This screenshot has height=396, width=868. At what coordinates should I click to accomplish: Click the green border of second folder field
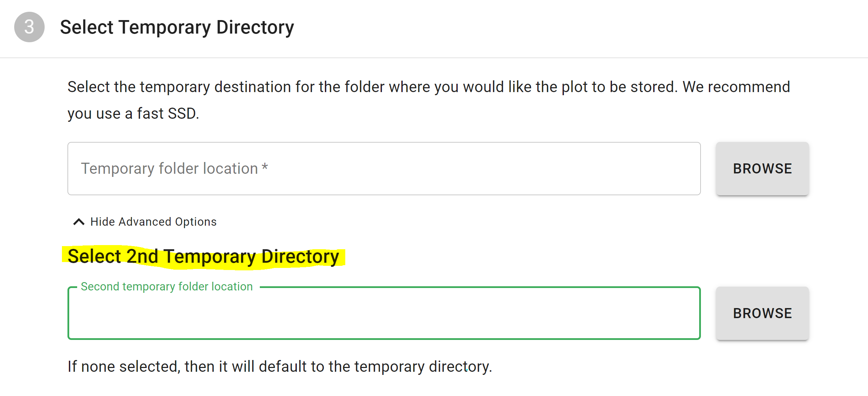384,339
